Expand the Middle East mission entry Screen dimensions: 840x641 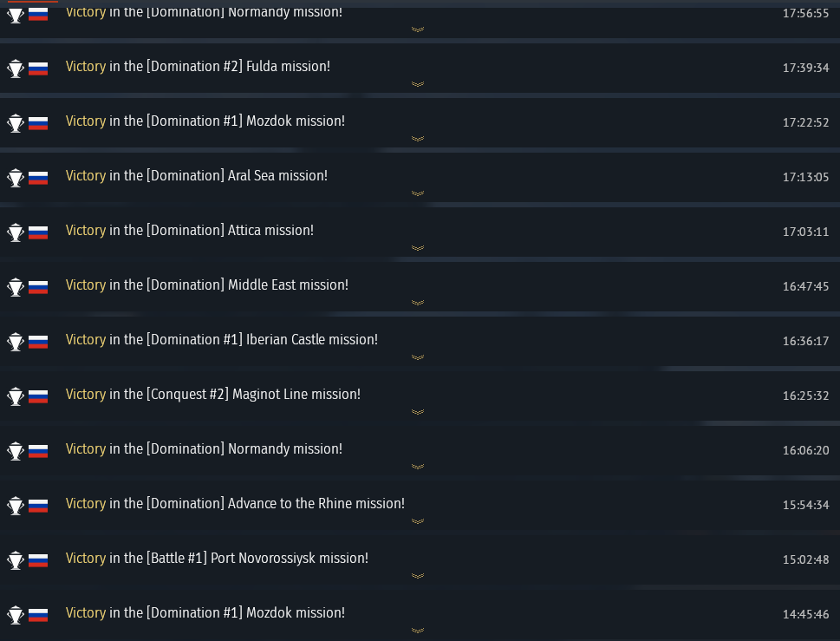(418, 303)
